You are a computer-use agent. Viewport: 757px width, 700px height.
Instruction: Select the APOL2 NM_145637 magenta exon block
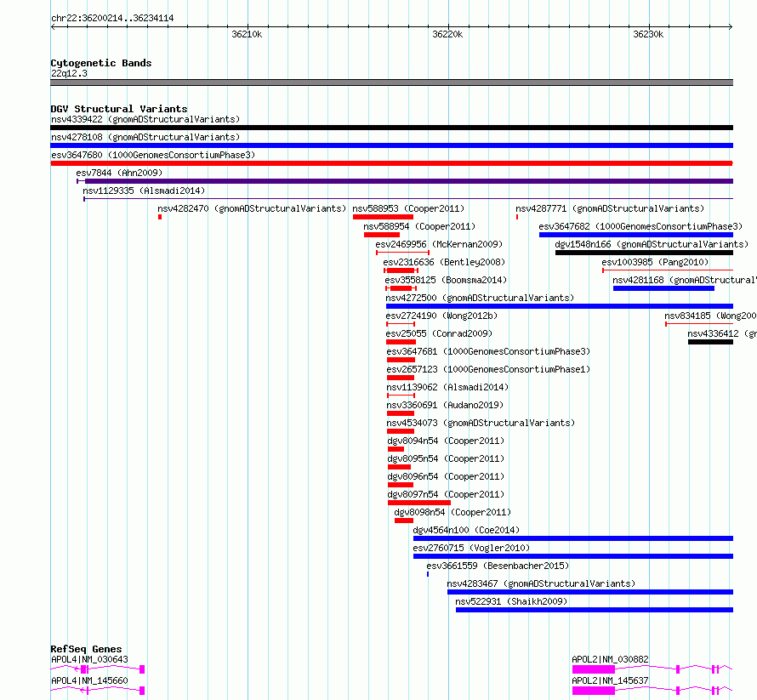pyautogui.click(x=594, y=691)
